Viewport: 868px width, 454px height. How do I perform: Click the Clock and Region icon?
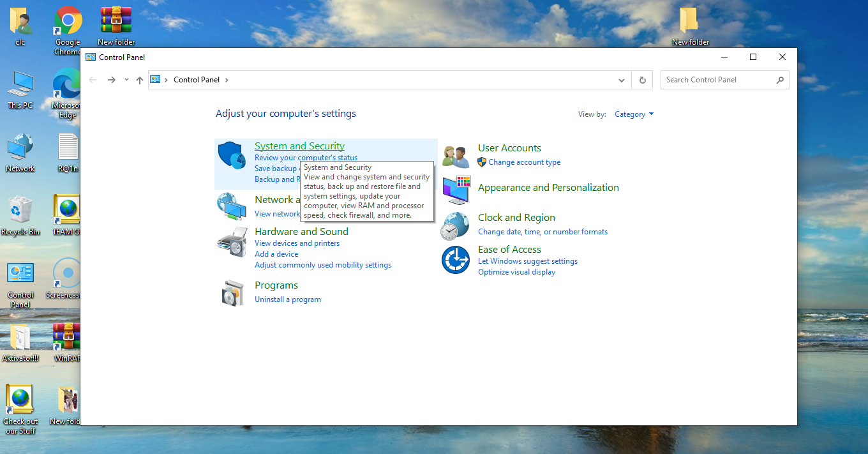(456, 226)
